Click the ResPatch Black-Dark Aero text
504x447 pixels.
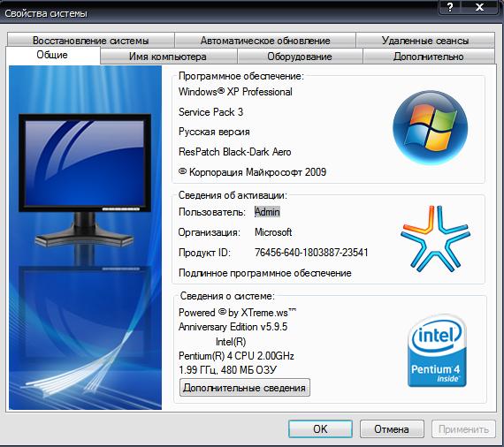235,152
